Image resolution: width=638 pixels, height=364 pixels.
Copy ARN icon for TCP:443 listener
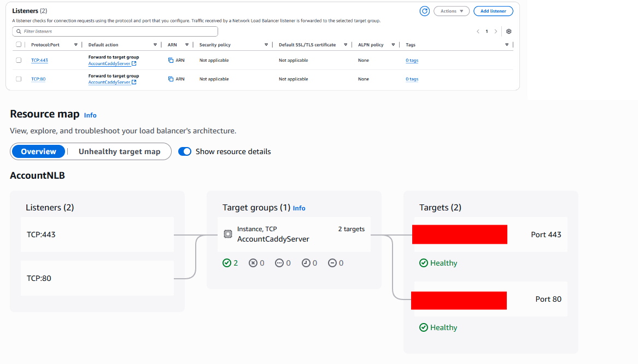click(171, 60)
